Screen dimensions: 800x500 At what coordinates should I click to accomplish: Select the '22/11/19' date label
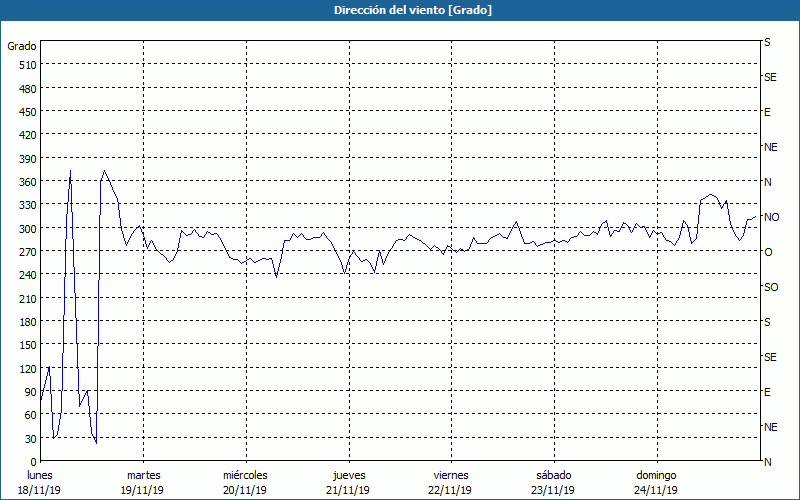click(x=450, y=490)
